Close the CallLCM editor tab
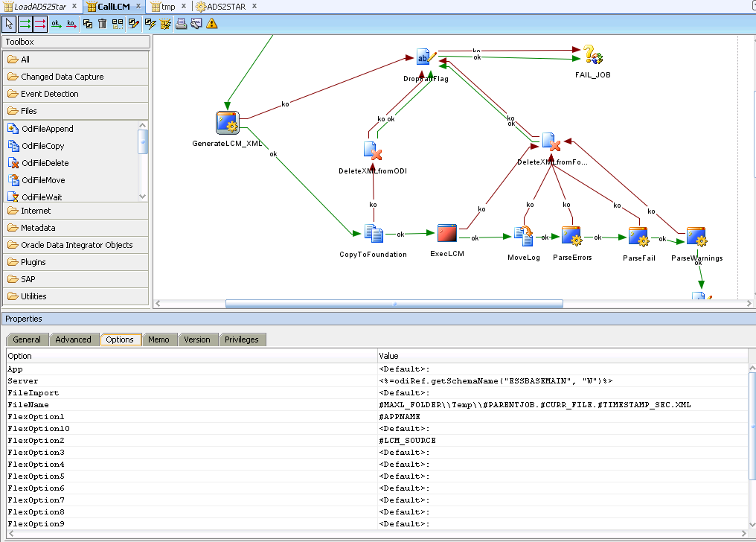Screen dimensions: 756x542 coord(138,6)
